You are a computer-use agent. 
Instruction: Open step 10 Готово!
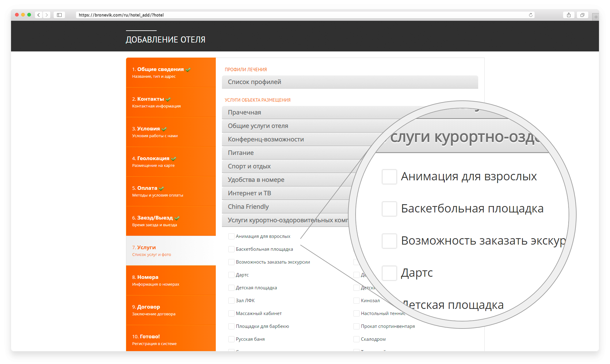tap(171, 338)
